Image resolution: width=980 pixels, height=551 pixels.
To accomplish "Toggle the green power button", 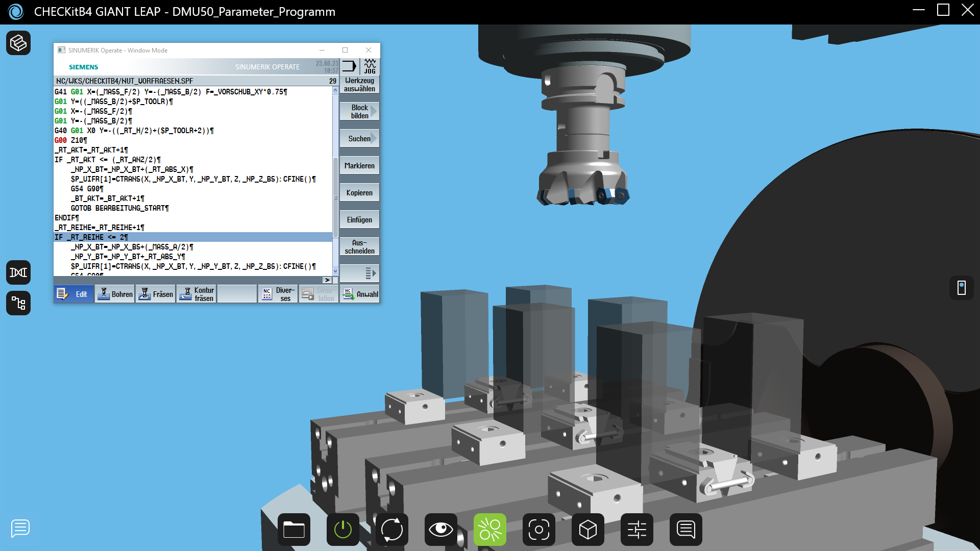I will pos(343,530).
